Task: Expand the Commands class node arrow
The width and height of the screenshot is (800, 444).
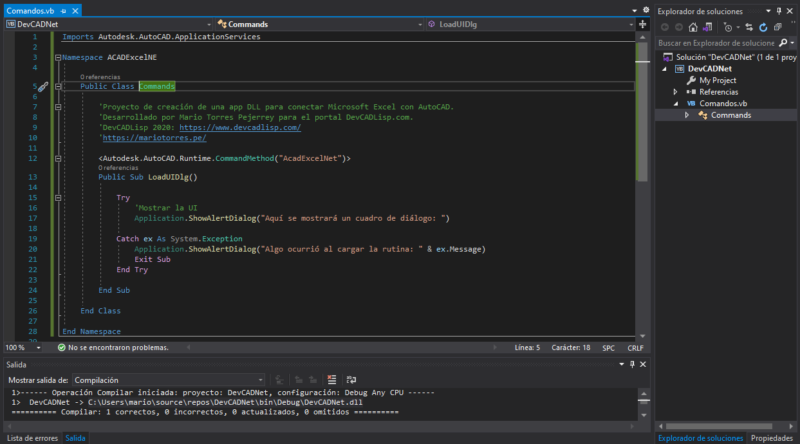Action: pos(687,115)
